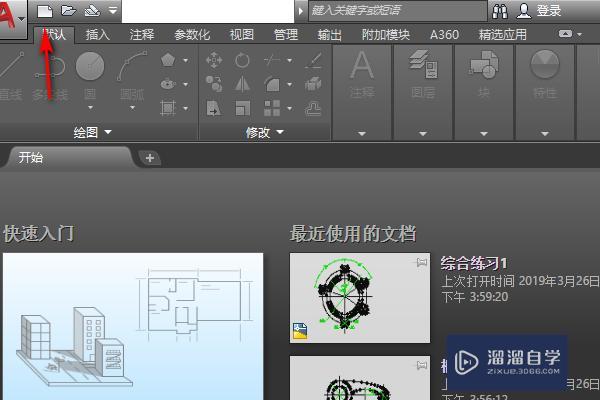The height and width of the screenshot is (400, 600).
Task: Expand the Ellipse tool dropdown arrow
Action: 186,84
